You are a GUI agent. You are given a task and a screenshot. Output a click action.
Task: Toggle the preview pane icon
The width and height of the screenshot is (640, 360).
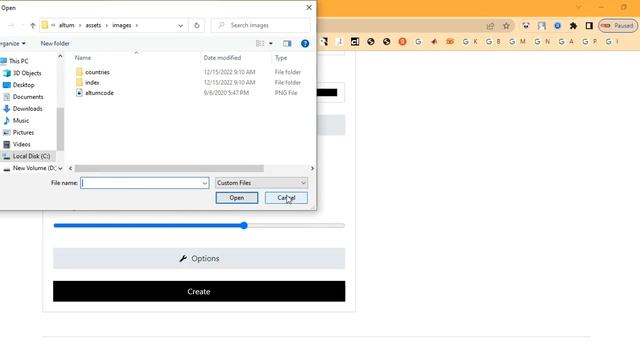(287, 43)
